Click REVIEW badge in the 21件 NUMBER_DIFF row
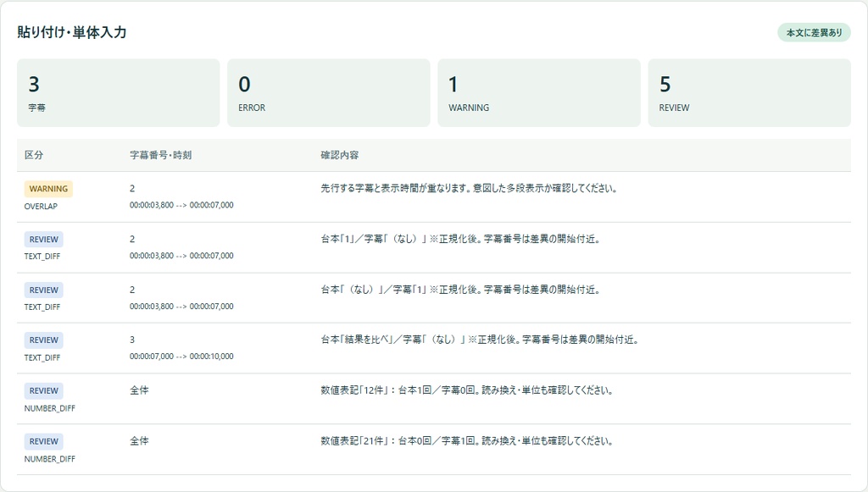 [44, 442]
